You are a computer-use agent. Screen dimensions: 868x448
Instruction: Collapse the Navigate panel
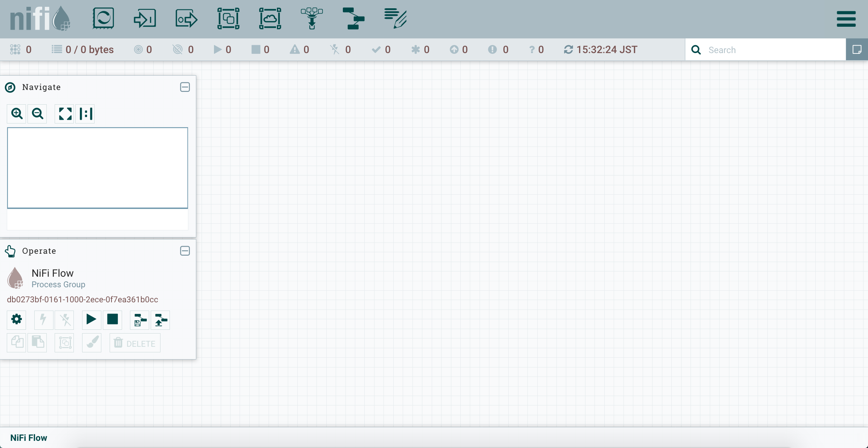coord(185,87)
